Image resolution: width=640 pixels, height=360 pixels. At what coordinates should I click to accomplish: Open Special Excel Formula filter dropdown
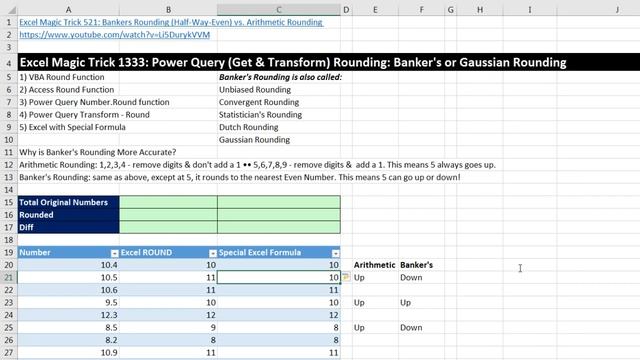pyautogui.click(x=336, y=253)
